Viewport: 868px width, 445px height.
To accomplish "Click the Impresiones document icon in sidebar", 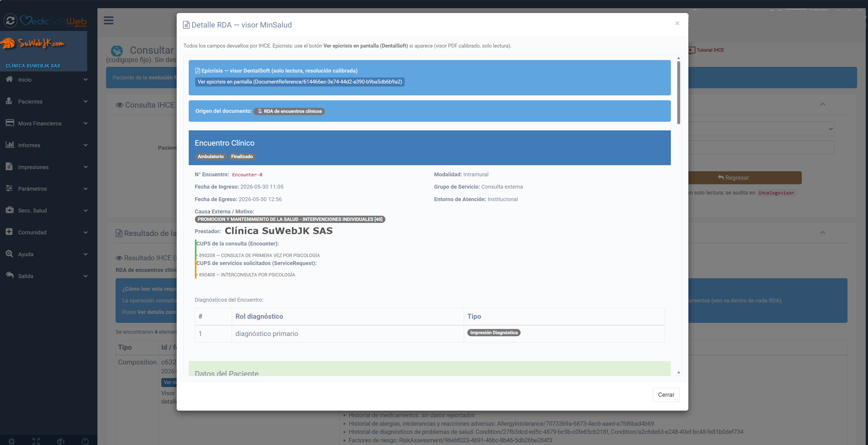I will (x=9, y=166).
